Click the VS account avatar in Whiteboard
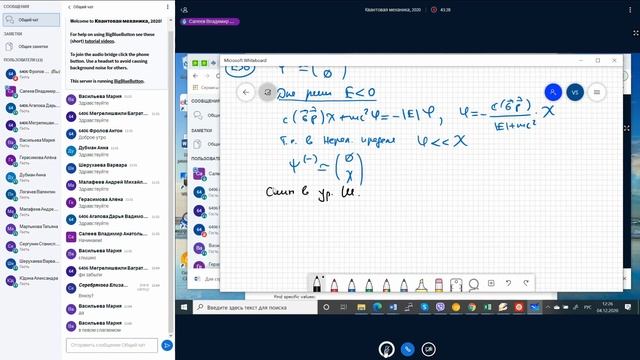The width and height of the screenshot is (640, 360). [575, 92]
